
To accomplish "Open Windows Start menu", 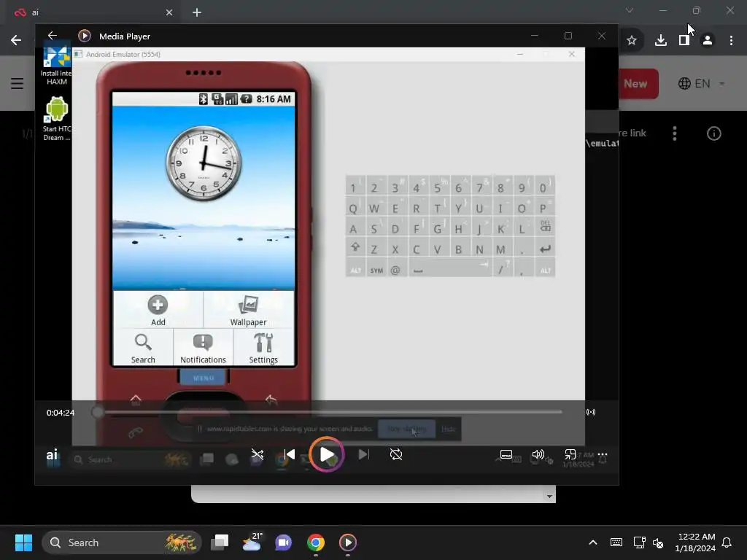I will [x=23, y=542].
